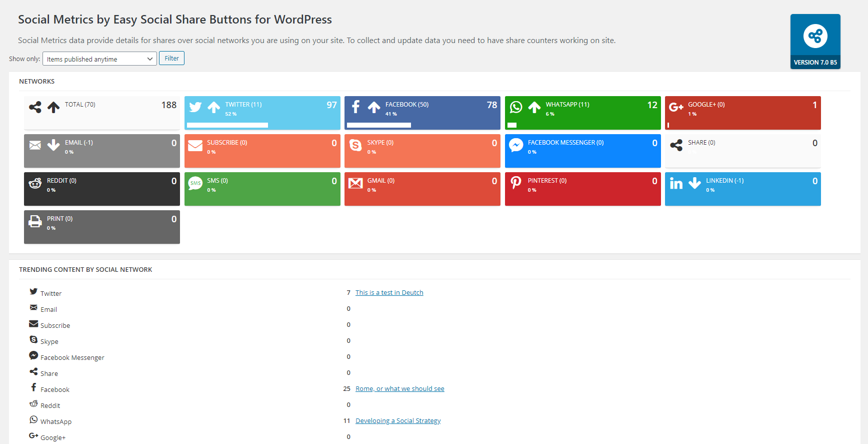868x444 pixels.
Task: Click the Gmail icon in the Gmail card
Action: coord(355,183)
